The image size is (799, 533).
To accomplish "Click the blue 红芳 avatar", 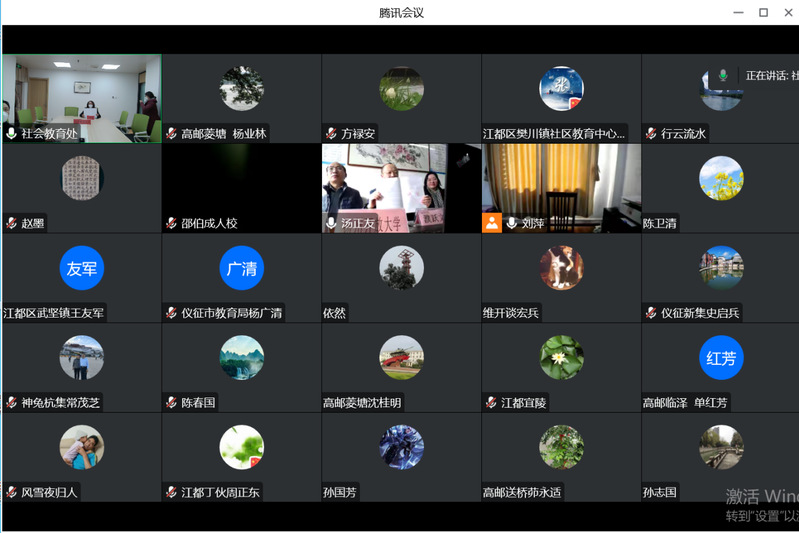I will click(x=721, y=358).
